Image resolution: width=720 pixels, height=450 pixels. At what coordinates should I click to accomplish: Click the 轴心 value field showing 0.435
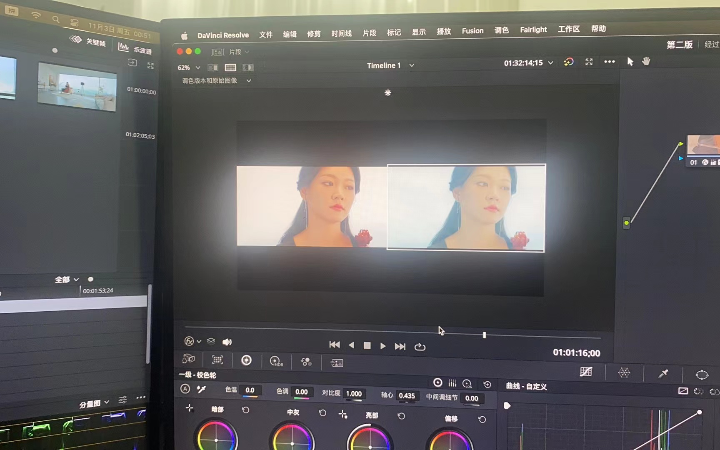(407, 396)
